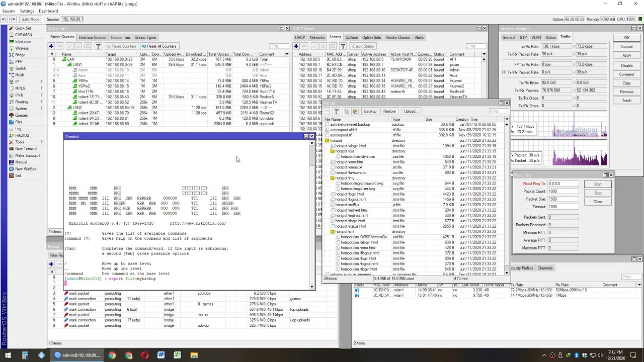
Task: Open STP tab in Interface bridge window
Action: (523, 37)
